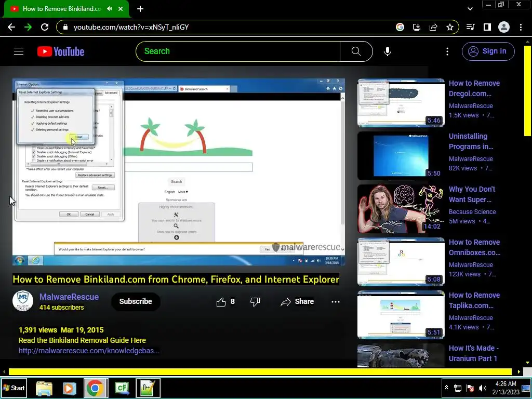Viewport: 532px width, 399px height.
Task: Click the install/download icon in the address bar
Action: pyautogui.click(x=417, y=27)
